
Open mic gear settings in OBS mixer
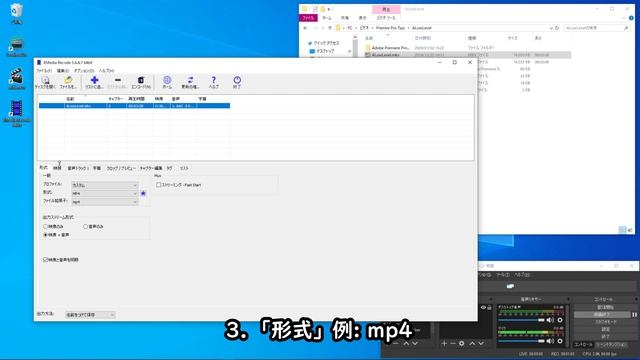click(x=560, y=341)
